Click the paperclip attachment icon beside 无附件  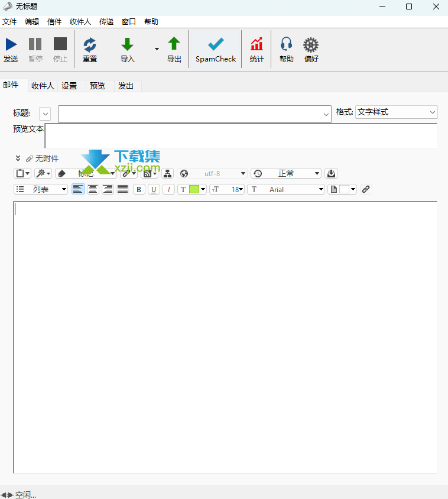point(30,158)
